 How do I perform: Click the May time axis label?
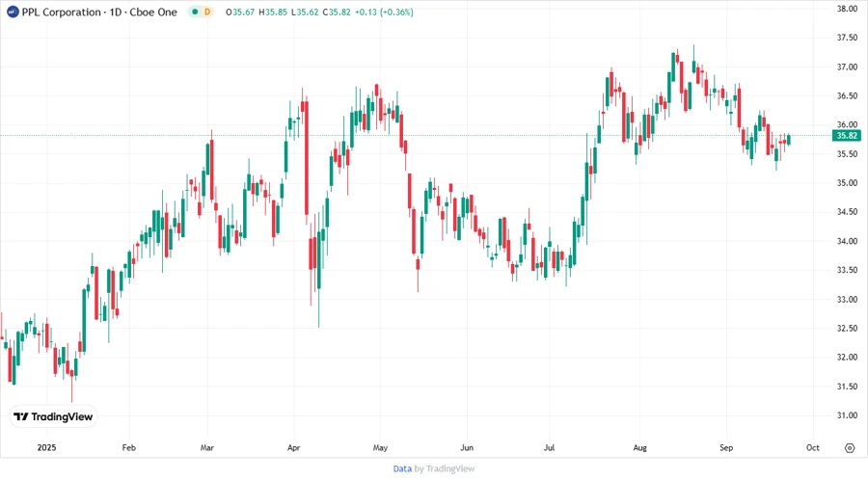380,448
